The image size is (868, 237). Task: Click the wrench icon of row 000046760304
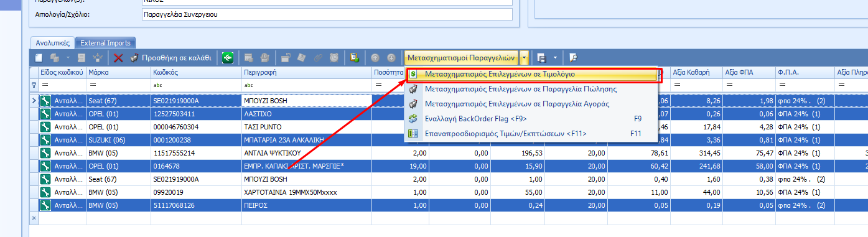pos(45,127)
